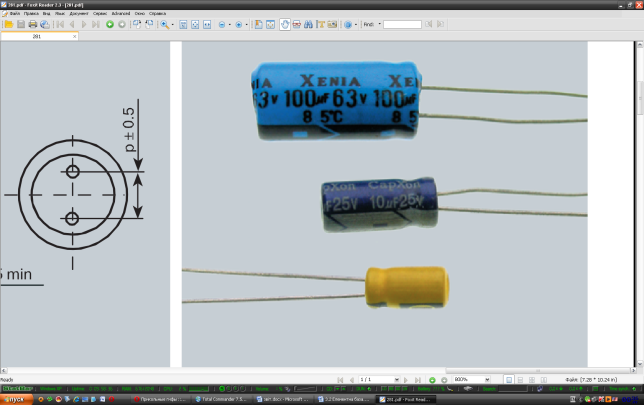
Task: Go to next page in bottom bar
Action: (x=406, y=380)
